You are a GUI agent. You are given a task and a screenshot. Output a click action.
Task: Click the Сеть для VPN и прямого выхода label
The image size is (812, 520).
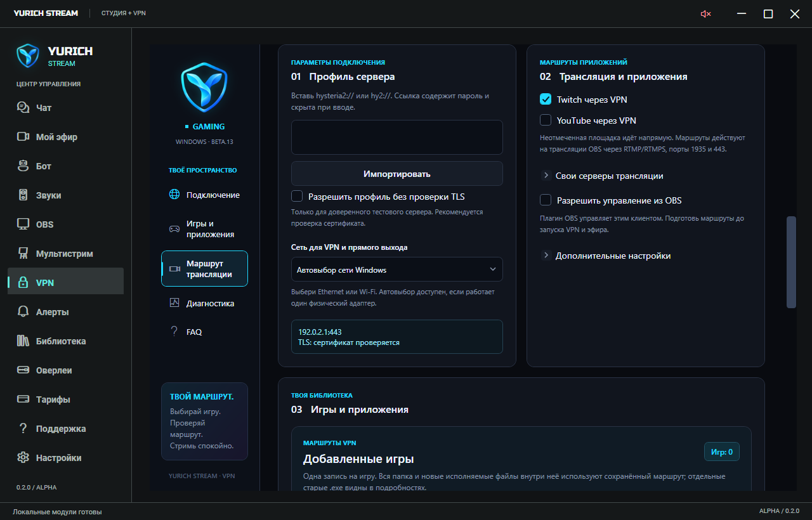pos(349,247)
